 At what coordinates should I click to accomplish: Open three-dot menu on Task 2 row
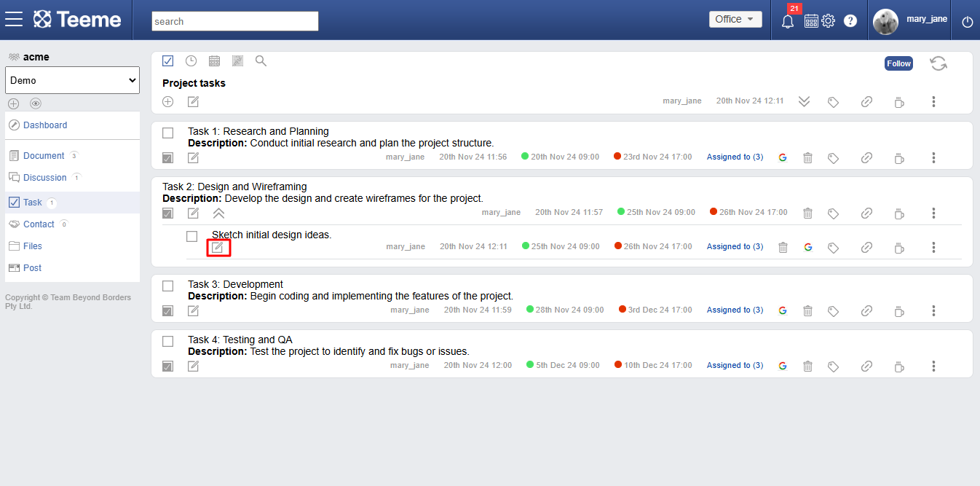(933, 213)
